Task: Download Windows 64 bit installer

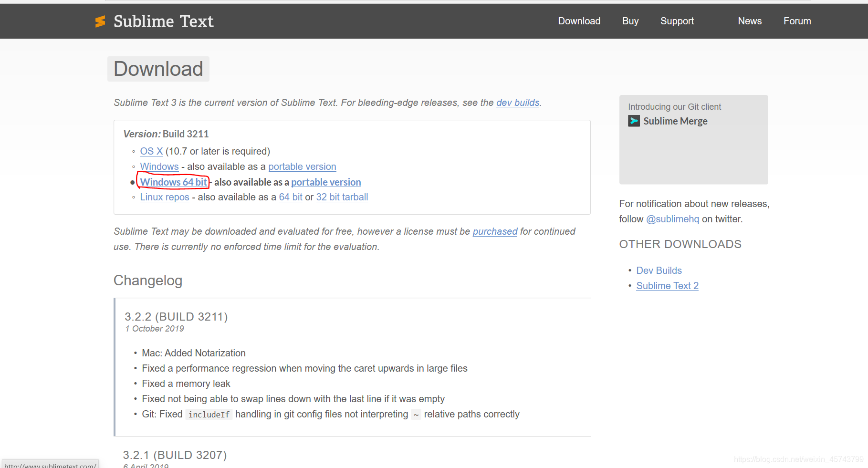Action: click(174, 182)
